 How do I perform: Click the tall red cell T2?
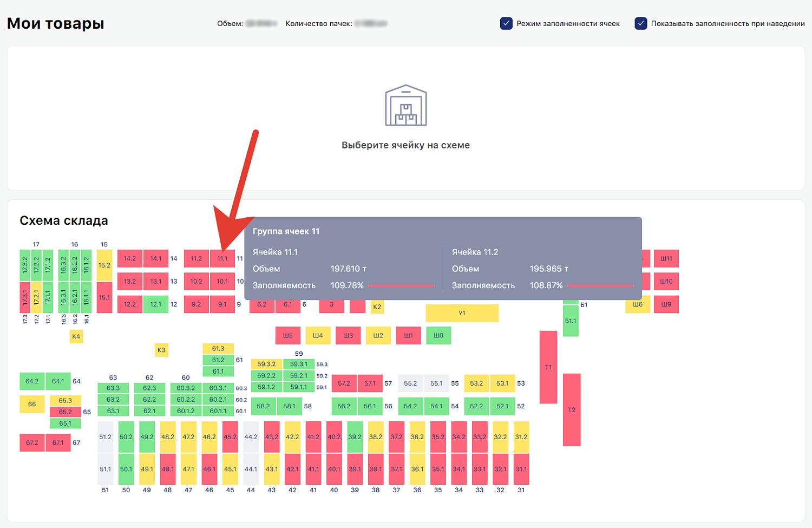pyautogui.click(x=572, y=410)
